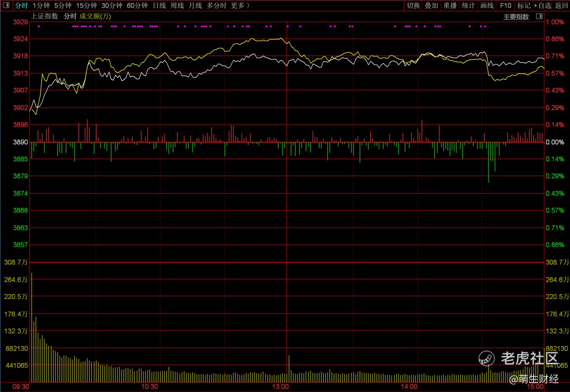Viewport: 570px width, 392px height.
Task: Click the 标记 mark button
Action: [x=524, y=6]
